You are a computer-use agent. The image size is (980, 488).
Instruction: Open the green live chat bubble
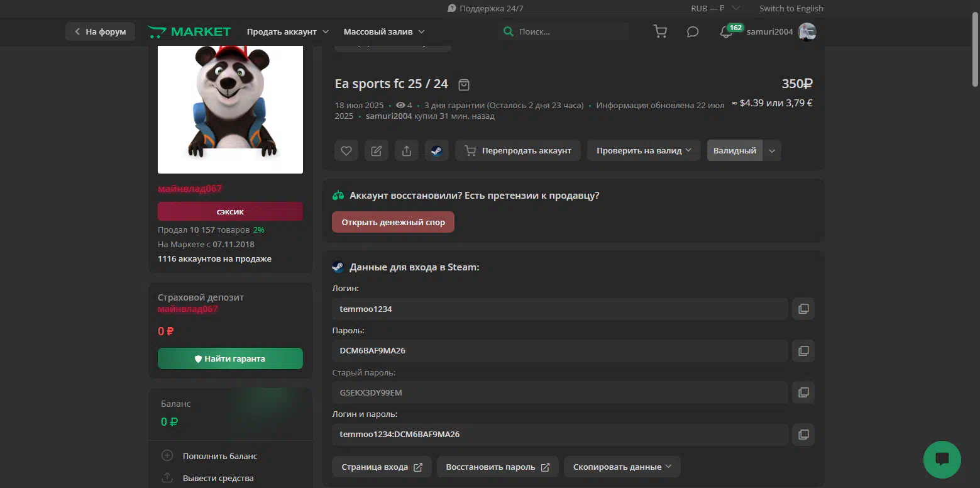click(x=942, y=460)
